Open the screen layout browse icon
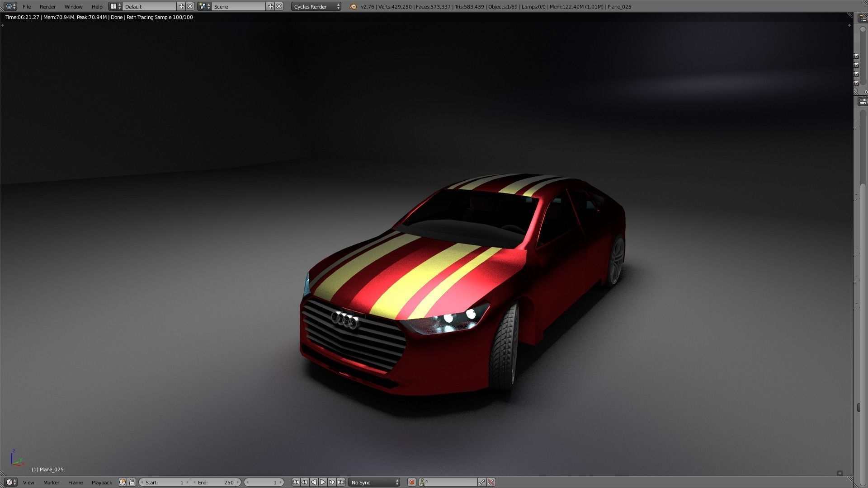The width and height of the screenshot is (868, 488). coord(115,6)
